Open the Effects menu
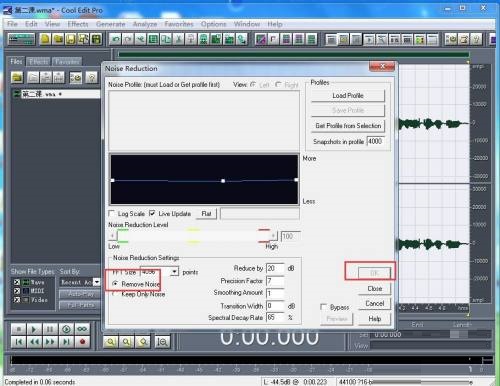Viewport: 500px width, 386px height. click(x=78, y=24)
